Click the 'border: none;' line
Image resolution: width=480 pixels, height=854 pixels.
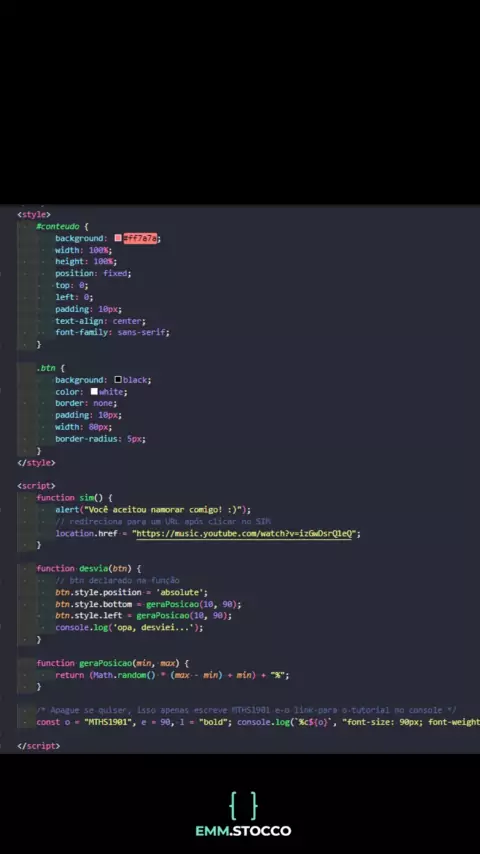(86, 404)
